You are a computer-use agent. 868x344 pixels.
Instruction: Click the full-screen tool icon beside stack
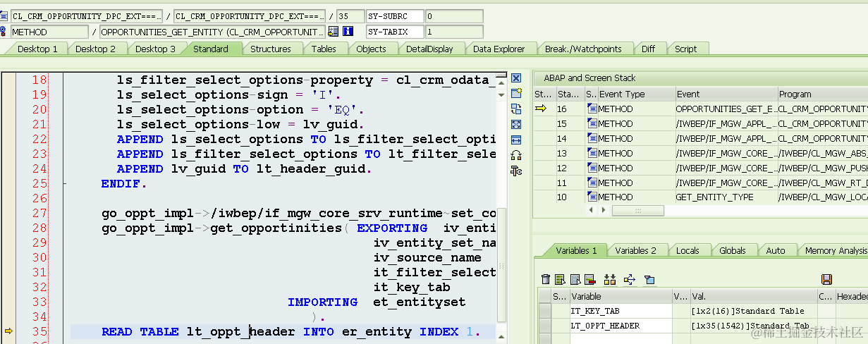tap(516, 124)
